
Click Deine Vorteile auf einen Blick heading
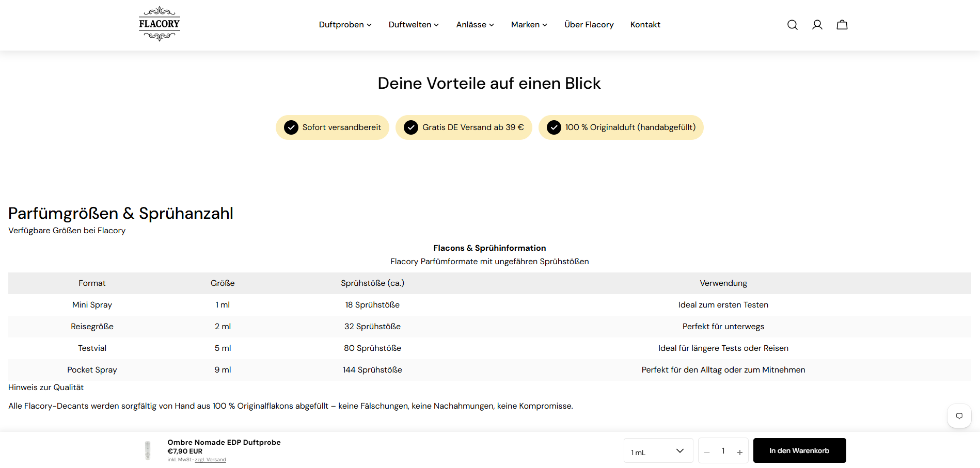(x=489, y=83)
